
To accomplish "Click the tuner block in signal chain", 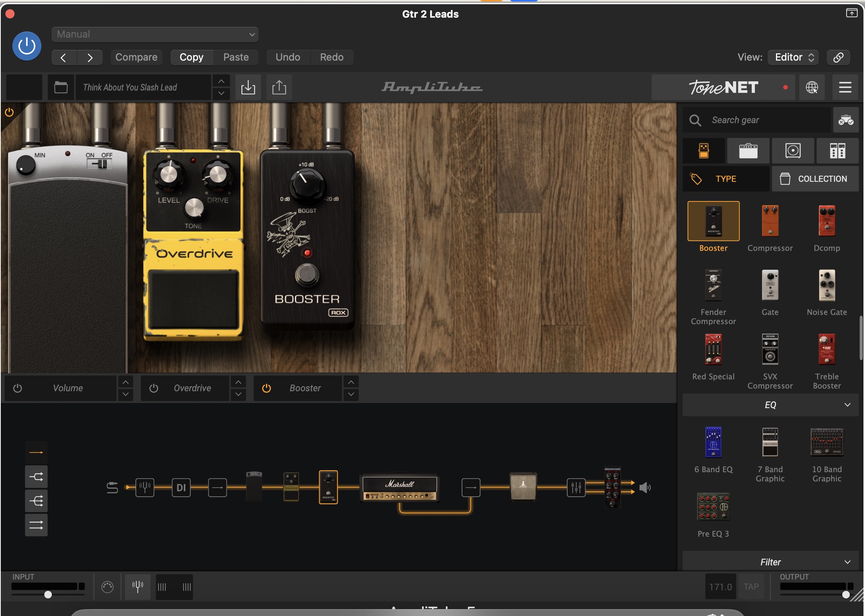I will (145, 488).
